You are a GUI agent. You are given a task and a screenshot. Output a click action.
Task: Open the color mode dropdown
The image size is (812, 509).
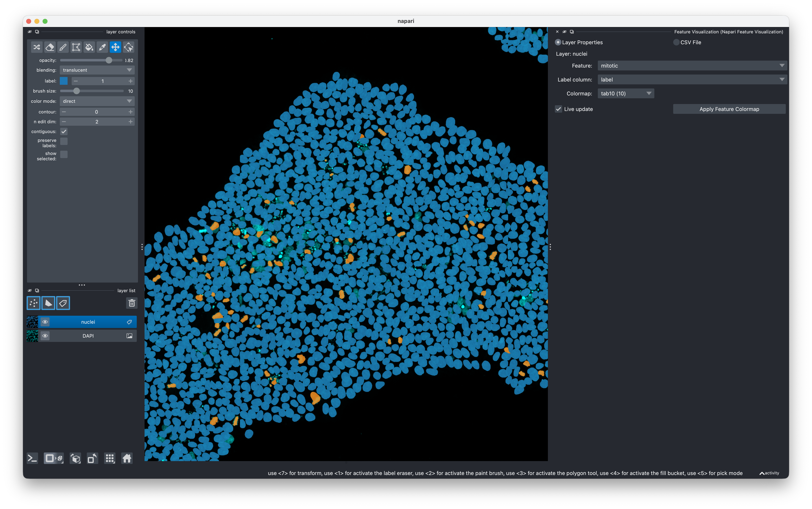[97, 101]
